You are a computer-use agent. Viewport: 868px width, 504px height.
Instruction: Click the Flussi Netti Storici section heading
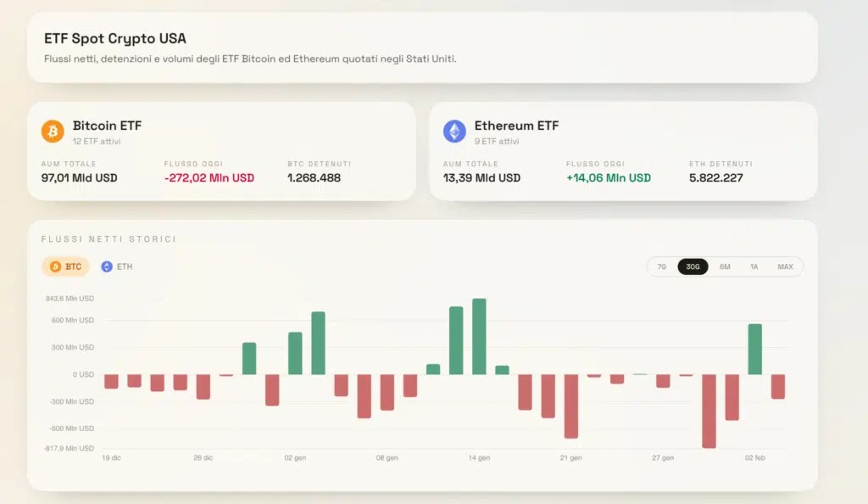(x=108, y=238)
